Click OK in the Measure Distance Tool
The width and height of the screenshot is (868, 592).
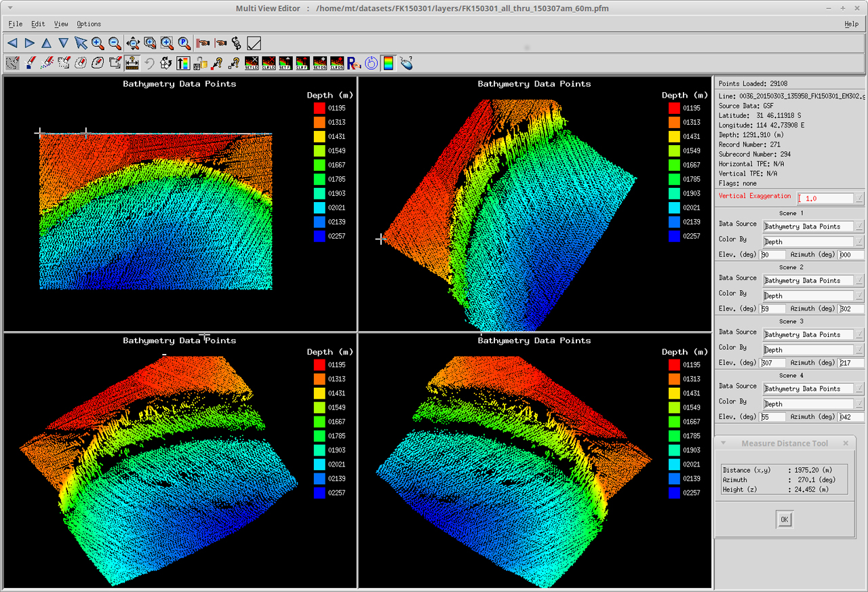[x=784, y=519]
